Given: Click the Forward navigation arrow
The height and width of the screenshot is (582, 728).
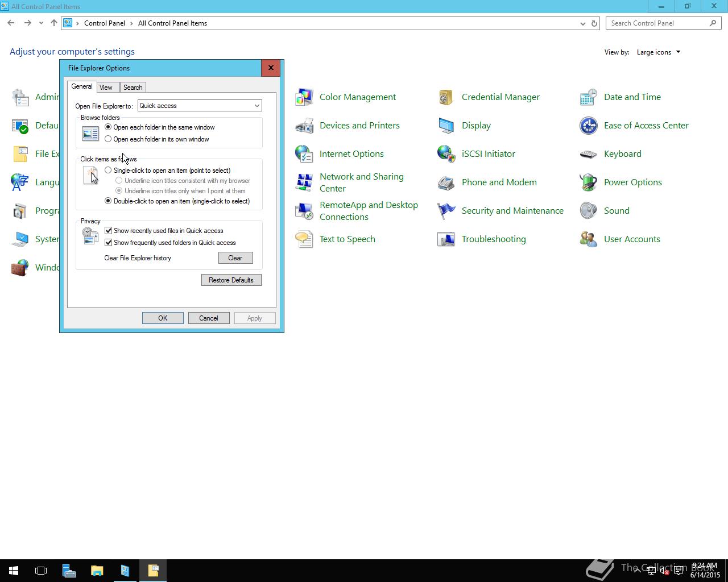Looking at the screenshot, I should 27,23.
